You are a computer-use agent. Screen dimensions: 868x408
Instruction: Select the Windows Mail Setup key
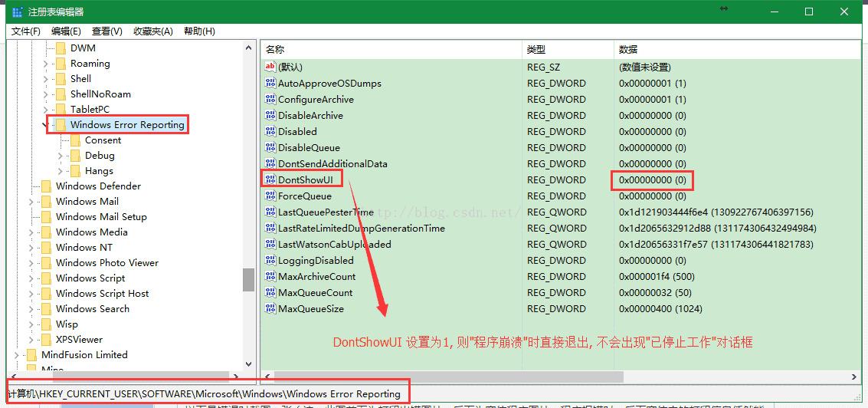coord(101,217)
